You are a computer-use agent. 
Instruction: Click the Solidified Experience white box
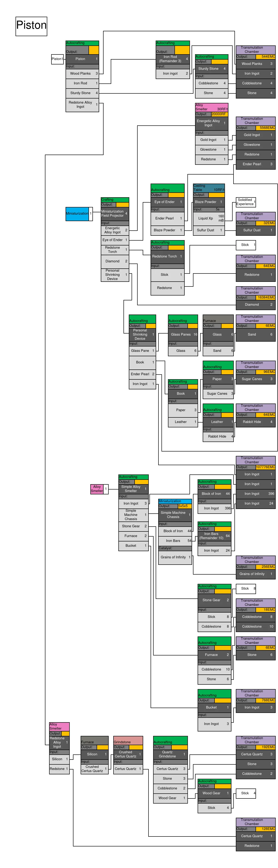pyautogui.click(x=245, y=202)
